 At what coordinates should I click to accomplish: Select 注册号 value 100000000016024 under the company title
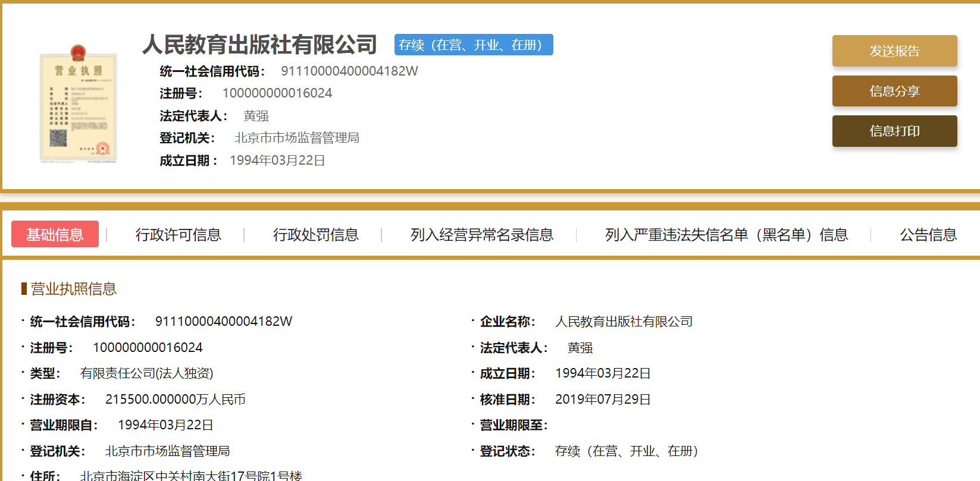[277, 93]
